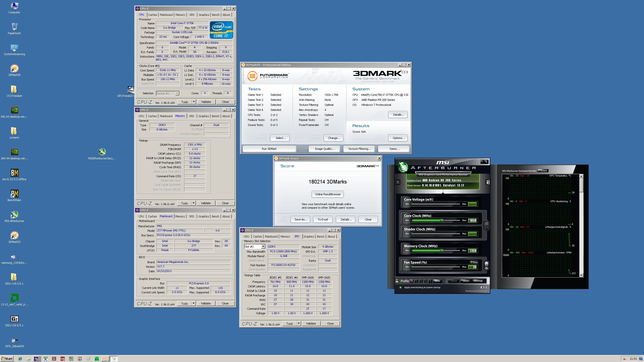
Task: Adjust the Memory Clock slider handle
Action: tap(442, 251)
